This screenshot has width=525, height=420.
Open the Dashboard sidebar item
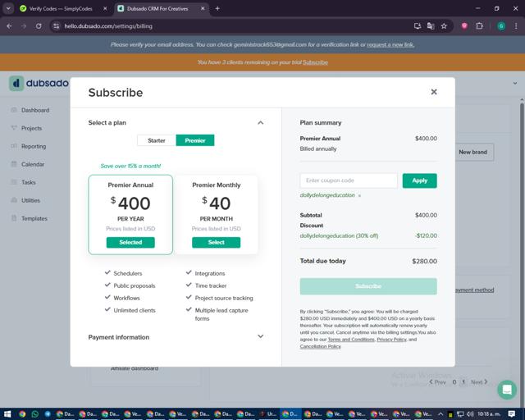coord(35,110)
